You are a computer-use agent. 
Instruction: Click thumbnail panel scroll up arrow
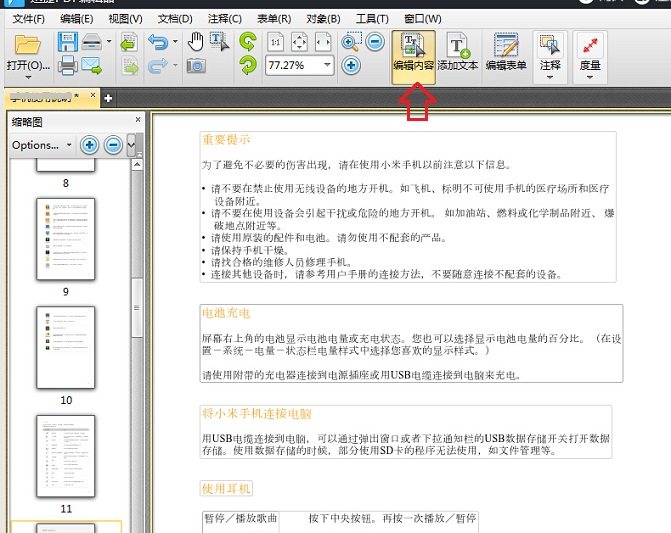pyautogui.click(x=137, y=165)
